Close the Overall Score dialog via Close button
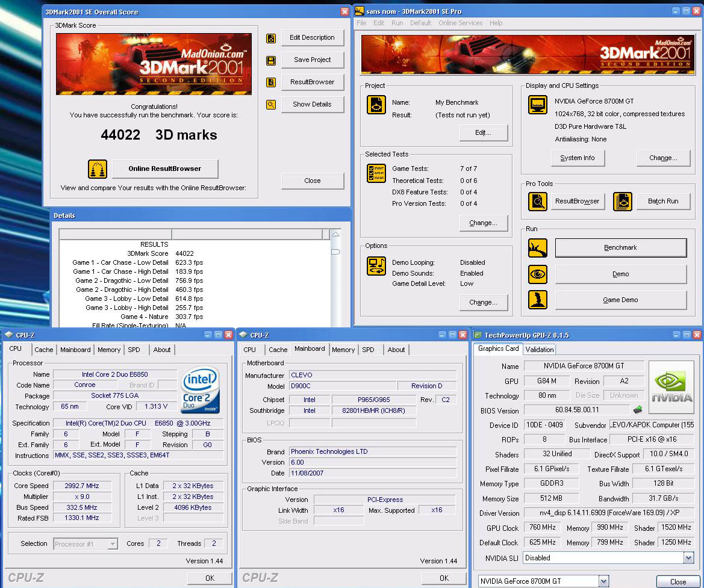Image resolution: width=704 pixels, height=588 pixels. [x=313, y=181]
